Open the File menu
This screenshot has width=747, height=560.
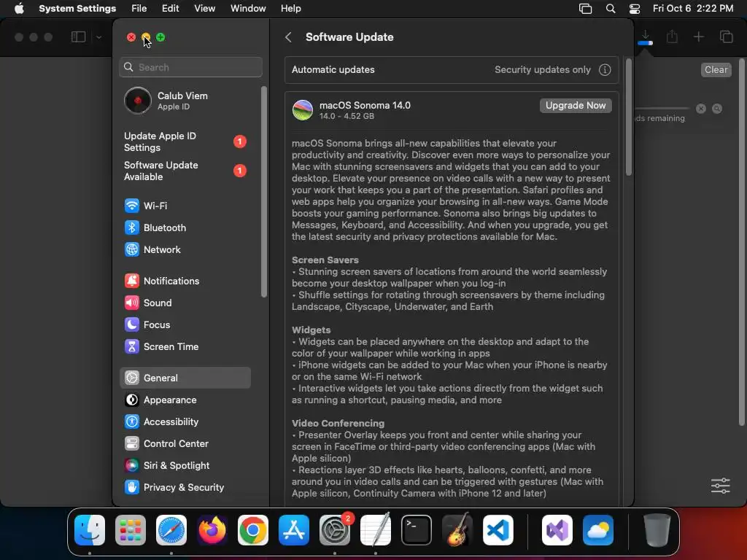click(x=139, y=9)
